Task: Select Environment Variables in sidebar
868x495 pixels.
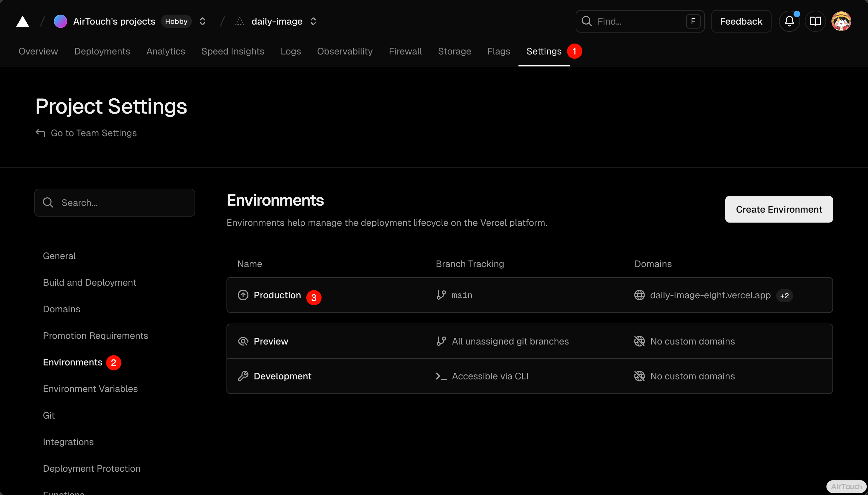Action: pyautogui.click(x=90, y=389)
